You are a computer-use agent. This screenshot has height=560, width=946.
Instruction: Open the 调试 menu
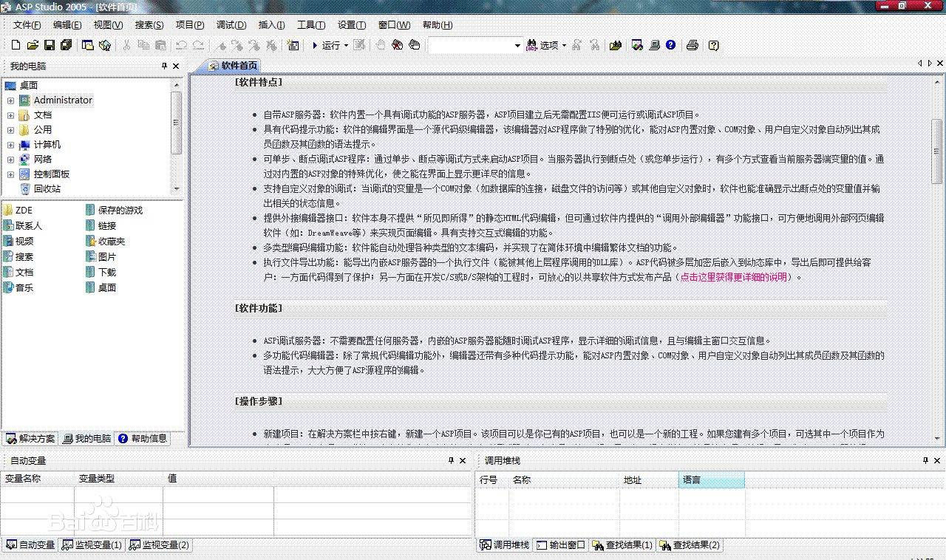(231, 24)
